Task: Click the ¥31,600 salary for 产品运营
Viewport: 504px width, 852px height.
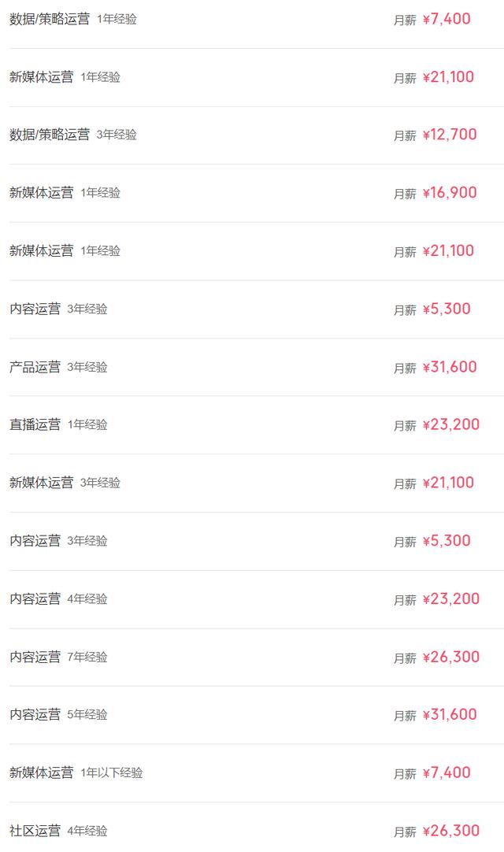Action: pos(450,367)
